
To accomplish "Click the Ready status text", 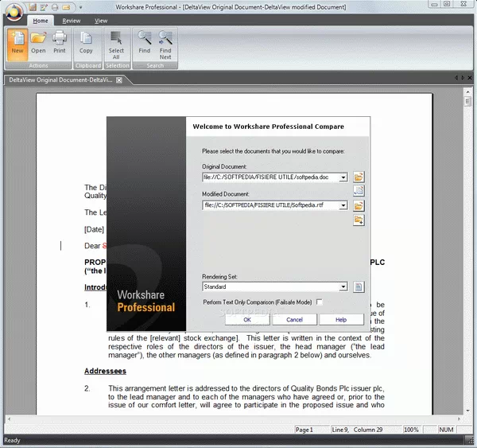I will [x=12, y=440].
